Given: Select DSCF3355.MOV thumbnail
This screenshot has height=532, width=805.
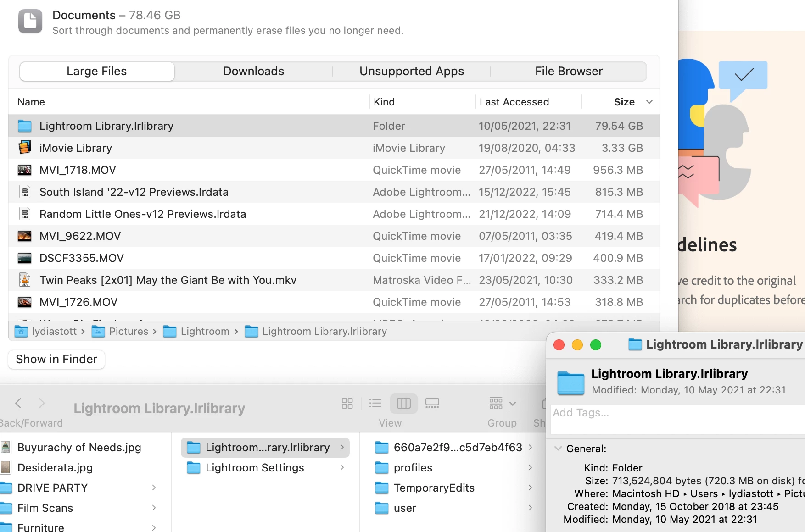Looking at the screenshot, I should click(x=25, y=258).
